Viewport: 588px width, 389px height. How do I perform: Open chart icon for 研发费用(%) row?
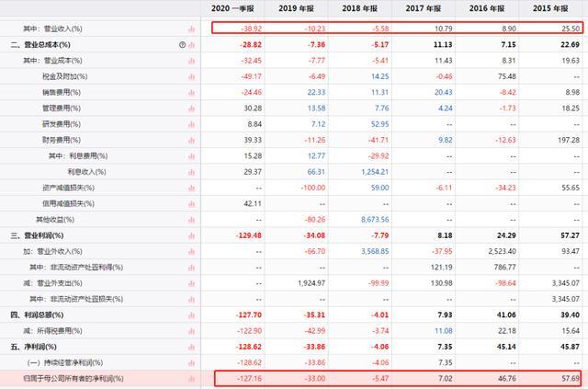point(192,124)
